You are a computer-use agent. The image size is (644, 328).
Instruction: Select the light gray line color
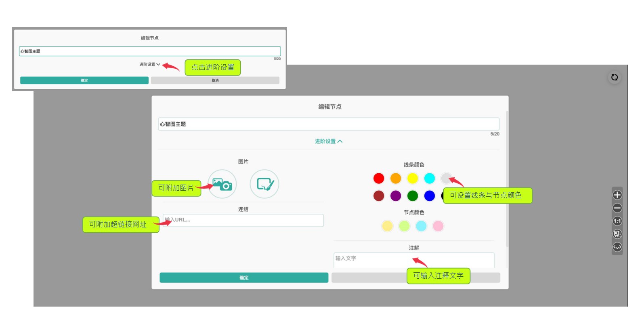[446, 178]
